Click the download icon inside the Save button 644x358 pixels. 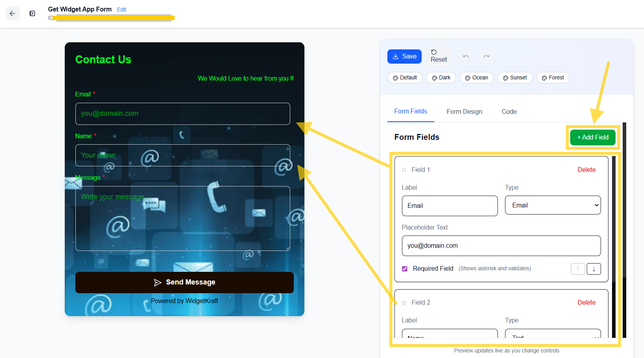click(396, 56)
